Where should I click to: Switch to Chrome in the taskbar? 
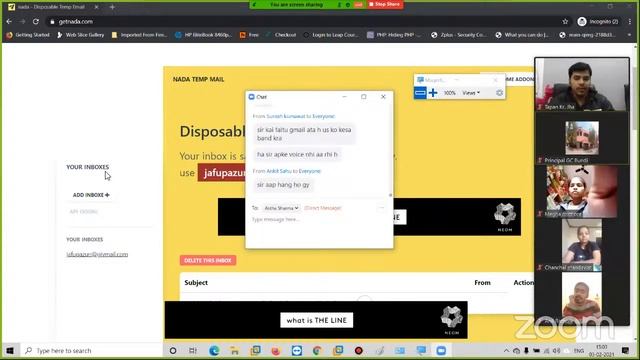[x=317, y=351]
